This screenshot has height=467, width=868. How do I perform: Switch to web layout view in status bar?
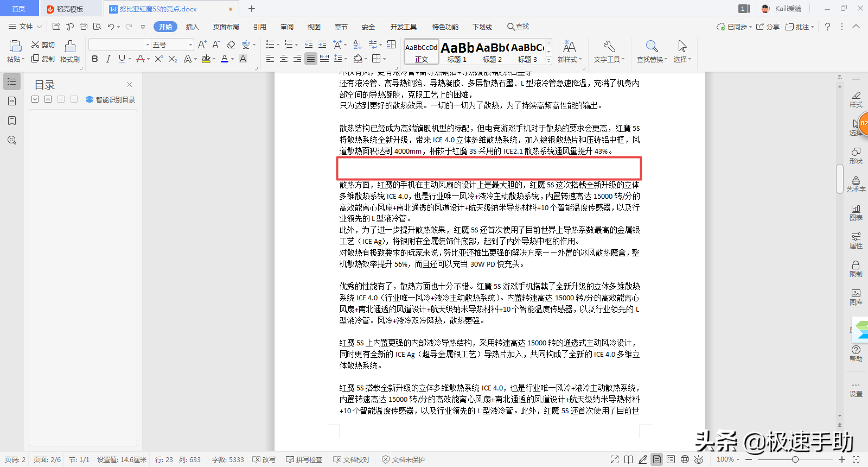(x=685, y=459)
